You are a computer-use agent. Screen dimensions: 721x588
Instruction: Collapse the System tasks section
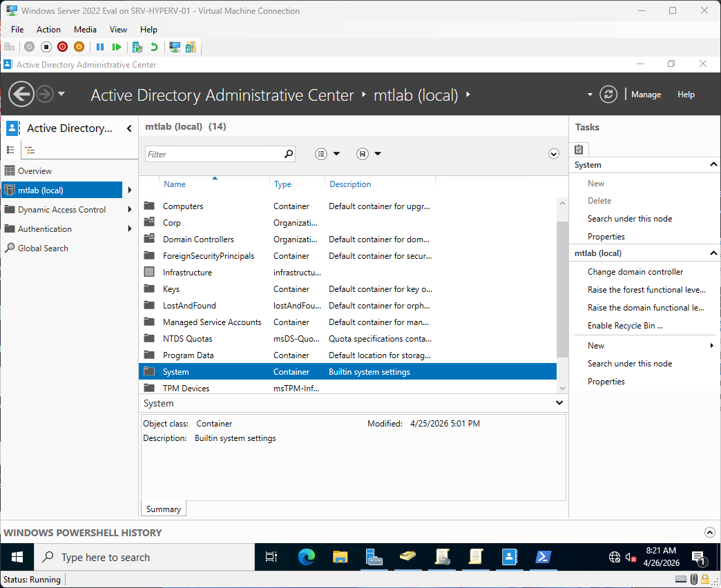coord(713,164)
